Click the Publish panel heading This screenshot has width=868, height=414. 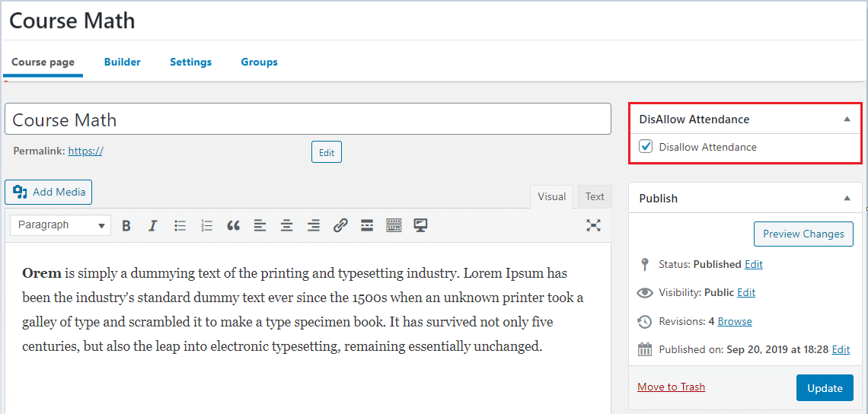(658, 198)
